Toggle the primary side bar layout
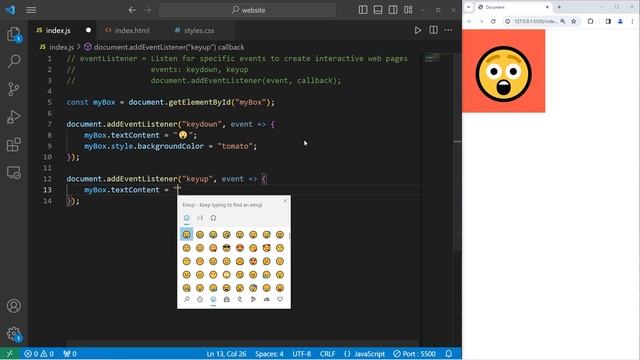Viewport: 640px width, 360px height. coord(363,10)
